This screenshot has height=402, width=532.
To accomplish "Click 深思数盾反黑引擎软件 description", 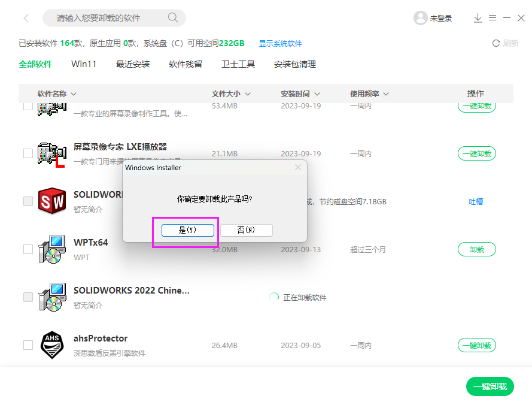I will 110,353.
